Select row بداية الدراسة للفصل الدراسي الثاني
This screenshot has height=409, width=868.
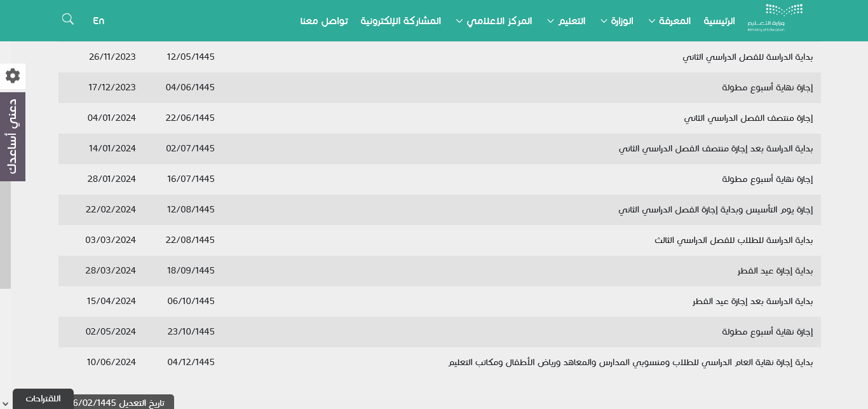coord(440,57)
